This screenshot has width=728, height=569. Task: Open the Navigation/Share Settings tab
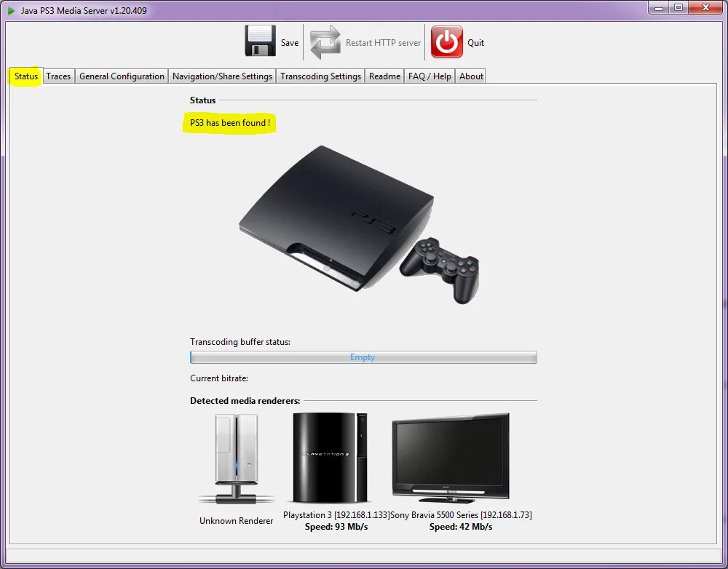pyautogui.click(x=221, y=76)
